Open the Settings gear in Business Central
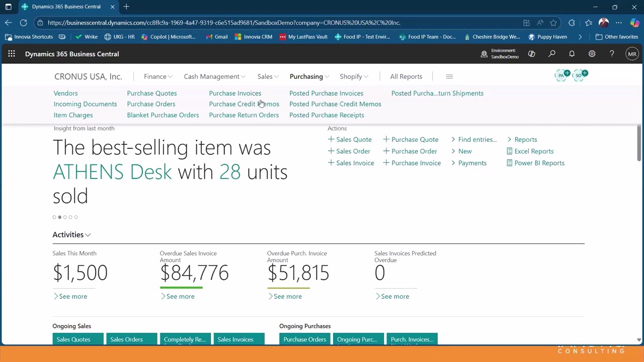The width and height of the screenshot is (644, 362). [592, 54]
